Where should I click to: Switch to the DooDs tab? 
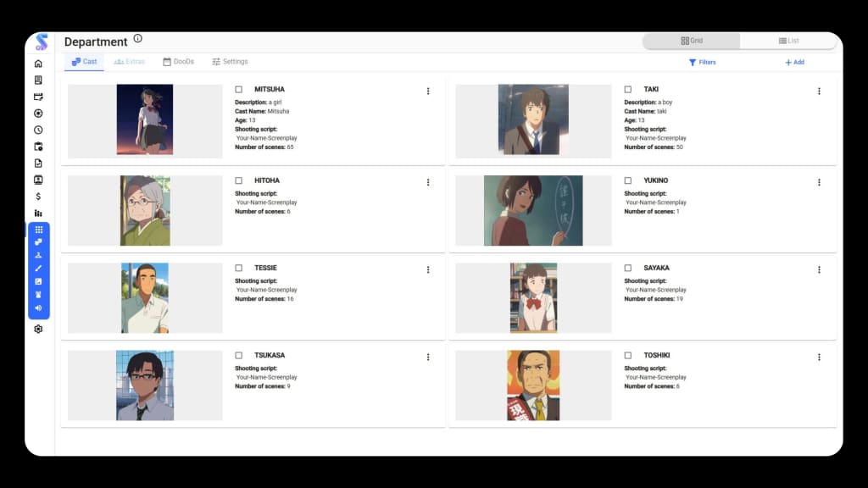[x=179, y=61]
